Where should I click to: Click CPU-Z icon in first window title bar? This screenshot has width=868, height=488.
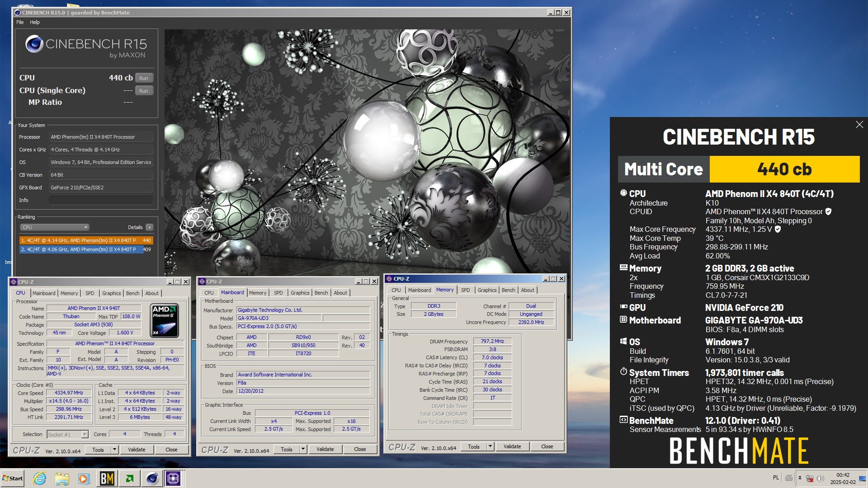coord(14,282)
